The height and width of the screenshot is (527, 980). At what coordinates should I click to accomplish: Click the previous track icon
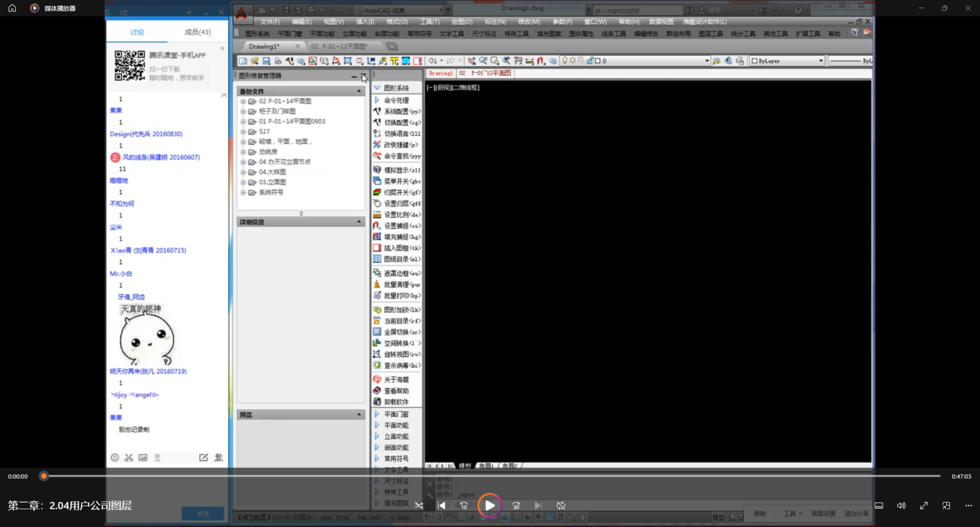[x=442, y=506]
